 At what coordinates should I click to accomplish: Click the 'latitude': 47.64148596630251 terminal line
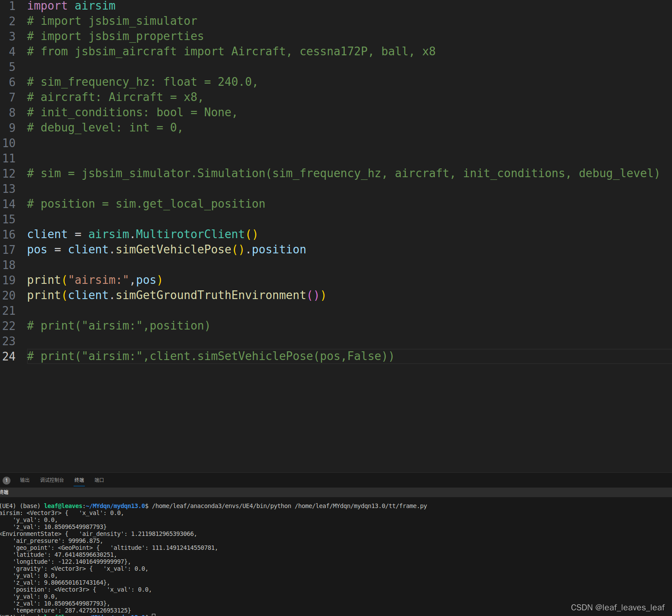point(65,555)
